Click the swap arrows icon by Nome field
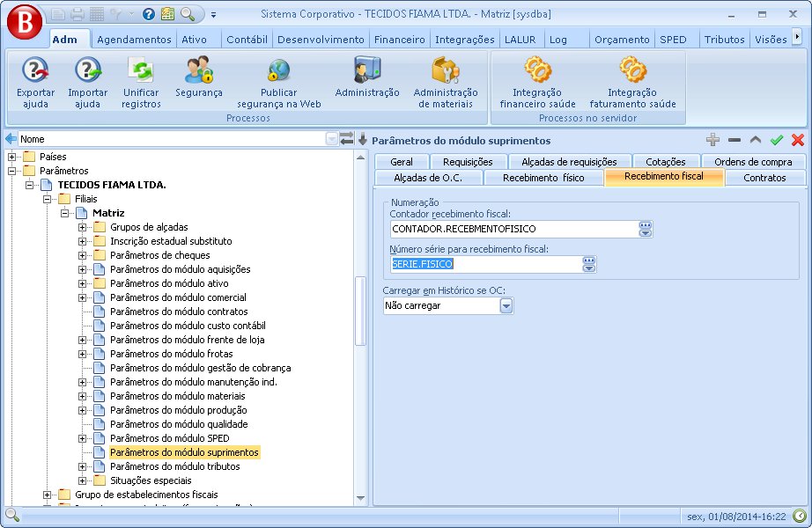Viewport: 812px width, 528px height. pyautogui.click(x=346, y=138)
